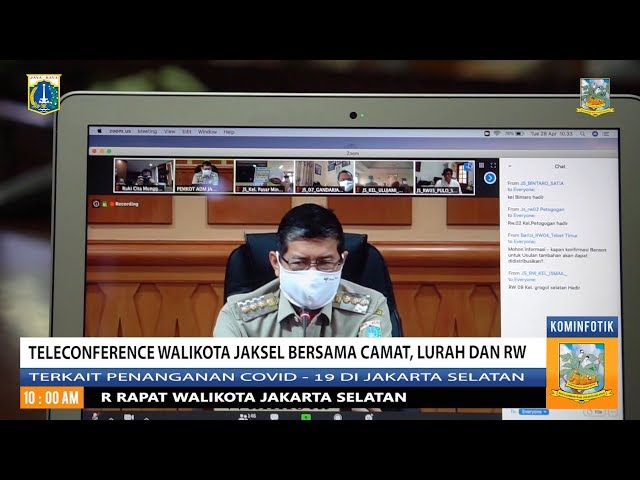Click the main speaker video view

point(293,265)
